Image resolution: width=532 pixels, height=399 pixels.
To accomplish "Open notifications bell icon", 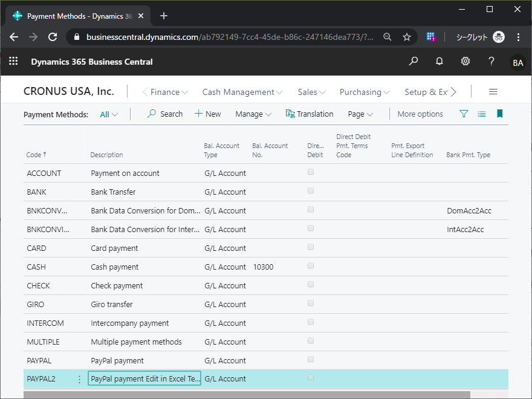I will [440, 61].
